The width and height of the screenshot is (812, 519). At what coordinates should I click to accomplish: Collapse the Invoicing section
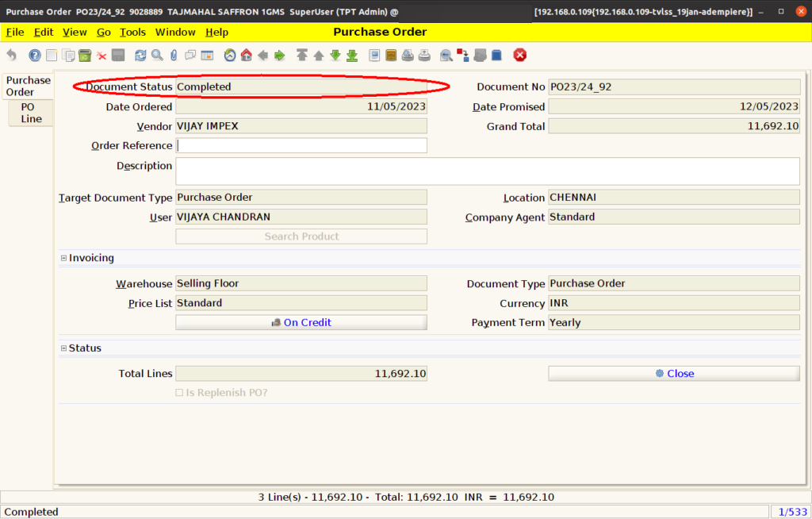(63, 258)
